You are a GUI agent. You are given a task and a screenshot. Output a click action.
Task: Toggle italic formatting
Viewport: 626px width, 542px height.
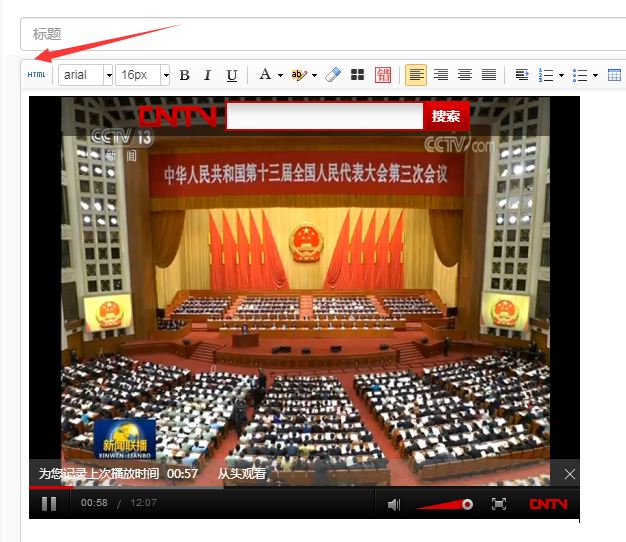(208, 75)
